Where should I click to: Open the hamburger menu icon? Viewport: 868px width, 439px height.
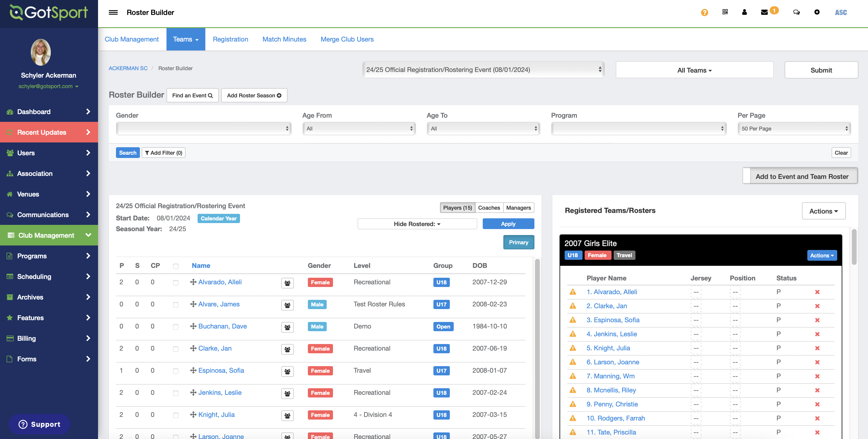coord(113,13)
